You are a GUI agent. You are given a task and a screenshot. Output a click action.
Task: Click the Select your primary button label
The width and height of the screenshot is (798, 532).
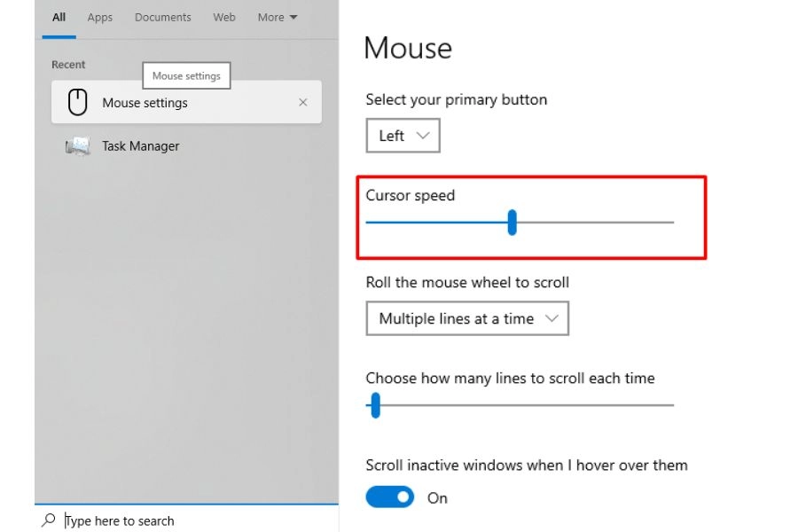coord(456,100)
